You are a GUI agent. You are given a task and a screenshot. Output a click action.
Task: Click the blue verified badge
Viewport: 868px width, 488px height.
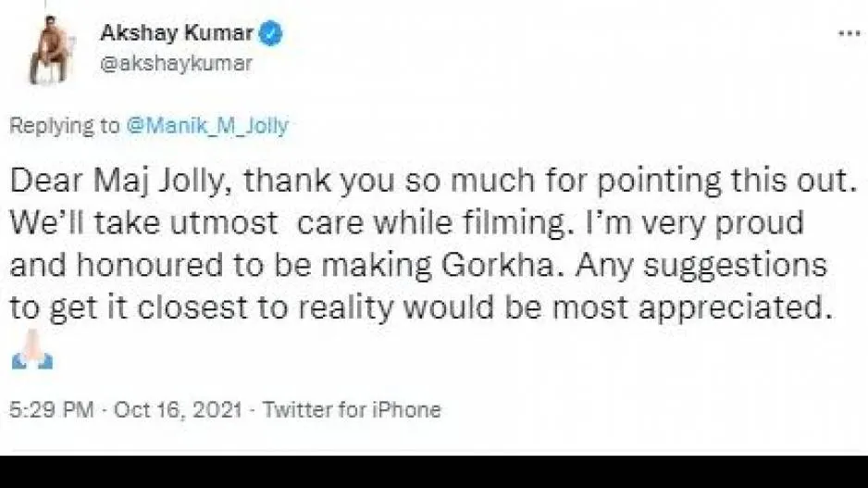tap(272, 36)
